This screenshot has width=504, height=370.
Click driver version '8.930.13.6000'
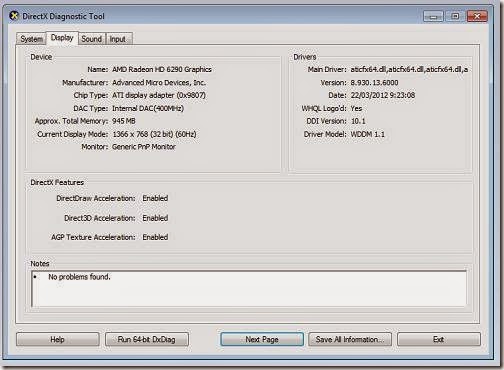(374, 83)
